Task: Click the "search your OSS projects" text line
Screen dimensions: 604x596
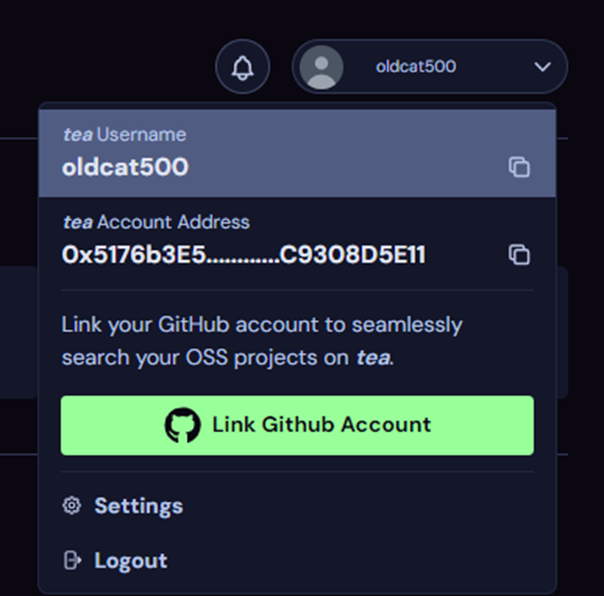Action: coord(200,357)
